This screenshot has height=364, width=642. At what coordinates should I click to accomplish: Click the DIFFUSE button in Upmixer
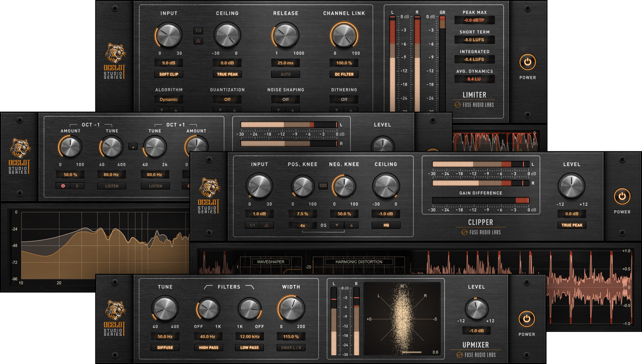[165, 348]
